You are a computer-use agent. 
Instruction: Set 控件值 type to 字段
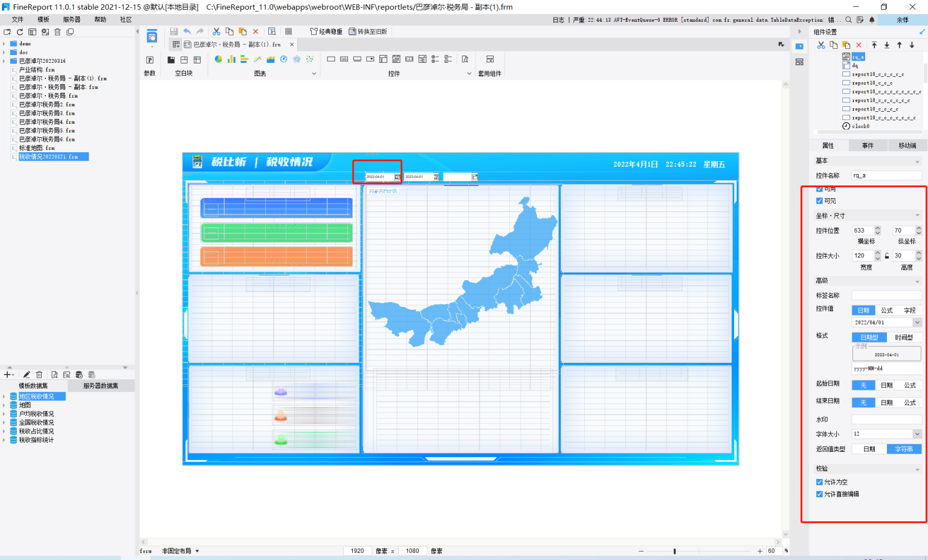click(910, 311)
